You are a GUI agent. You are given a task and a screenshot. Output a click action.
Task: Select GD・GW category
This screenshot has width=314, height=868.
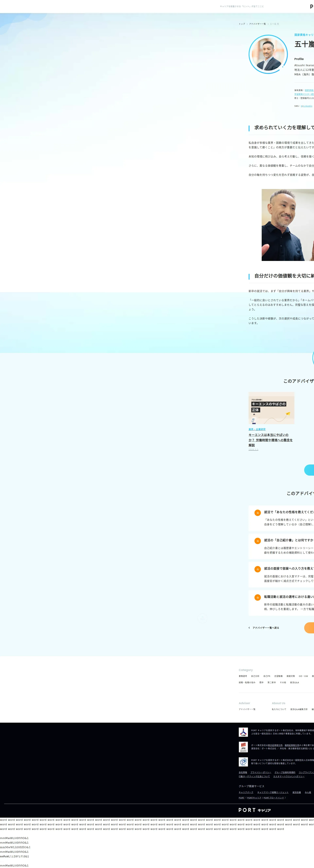click(x=303, y=676)
